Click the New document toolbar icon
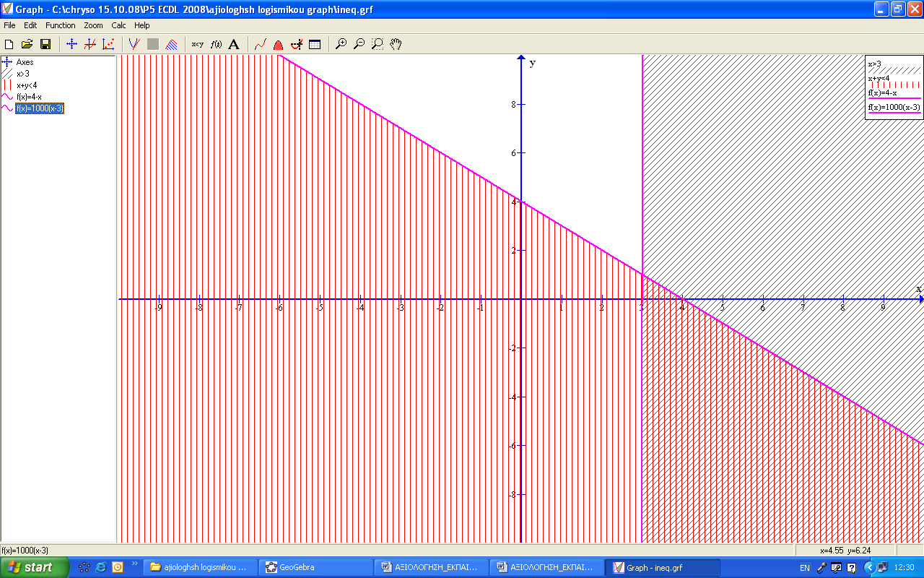This screenshot has width=924, height=578. click(9, 44)
